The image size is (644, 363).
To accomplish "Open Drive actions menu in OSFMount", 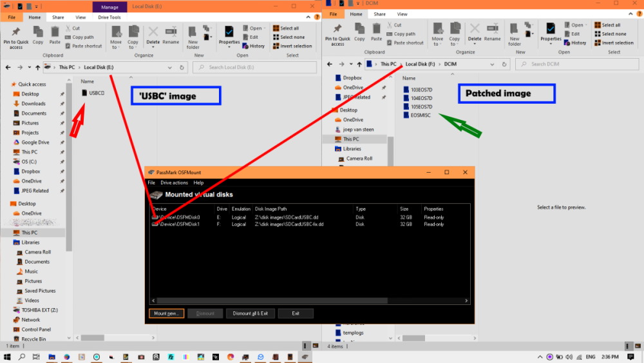I will click(174, 182).
